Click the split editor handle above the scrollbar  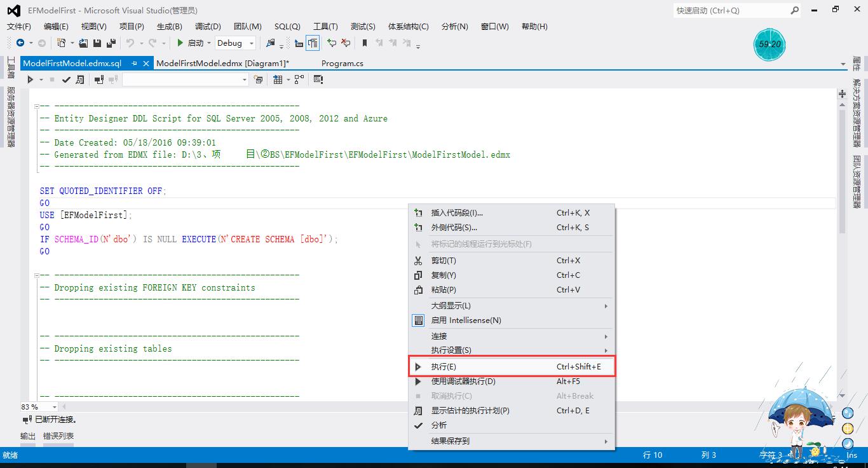coord(842,93)
